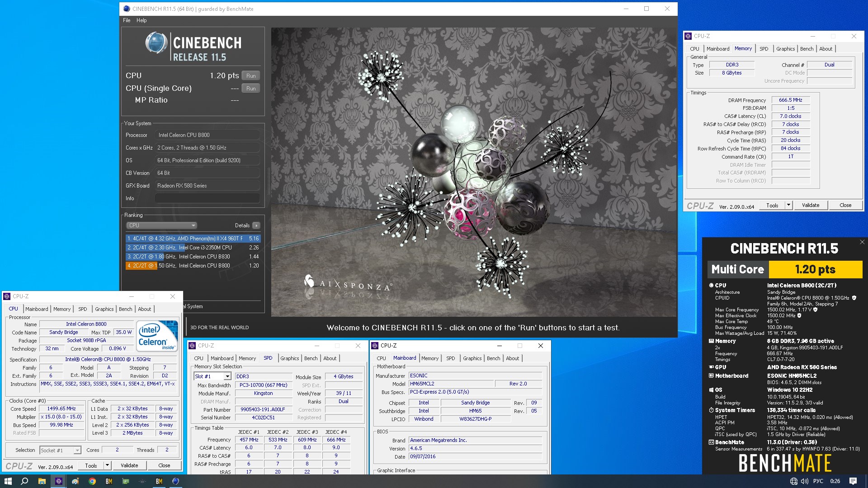This screenshot has width=868, height=488.
Task: Switch to Mainboard tab in CPU window
Action: tap(37, 309)
